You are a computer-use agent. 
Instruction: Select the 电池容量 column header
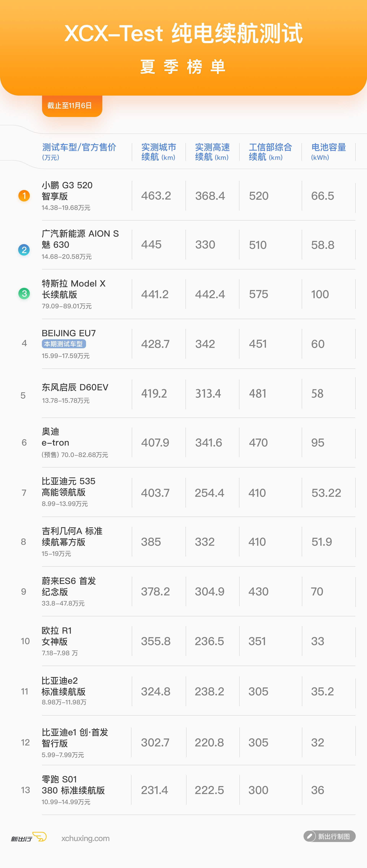coord(329,152)
